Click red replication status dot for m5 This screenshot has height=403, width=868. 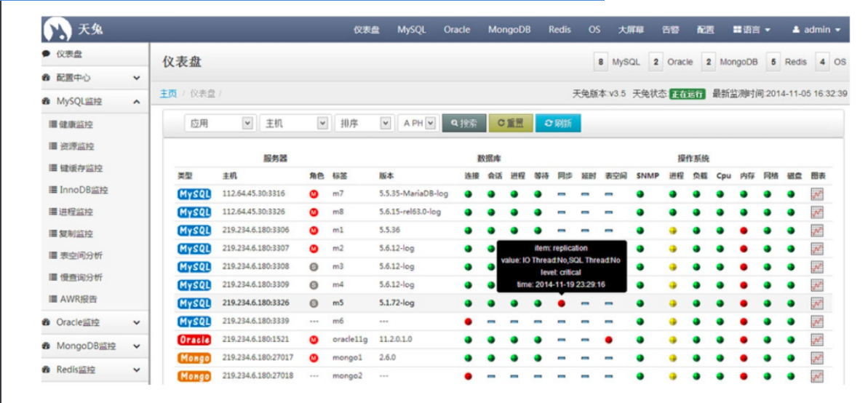click(x=561, y=303)
